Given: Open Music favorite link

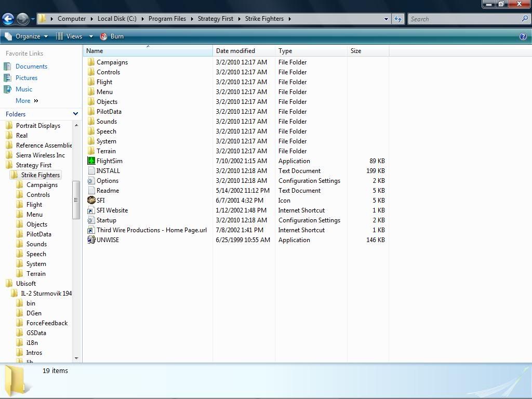Looking at the screenshot, I should click(24, 89).
